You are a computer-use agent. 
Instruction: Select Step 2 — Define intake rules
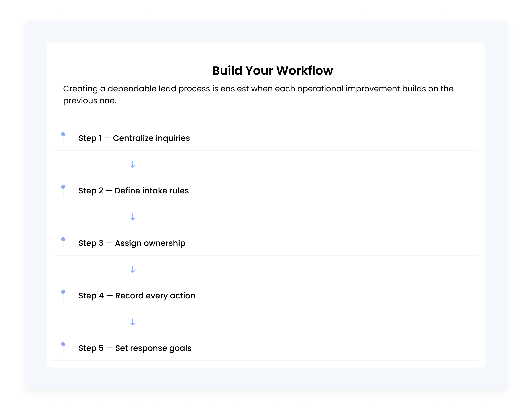pos(133,191)
